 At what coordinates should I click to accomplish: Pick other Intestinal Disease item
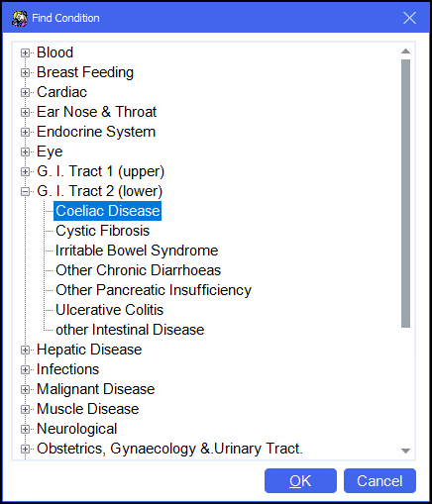[130, 330]
